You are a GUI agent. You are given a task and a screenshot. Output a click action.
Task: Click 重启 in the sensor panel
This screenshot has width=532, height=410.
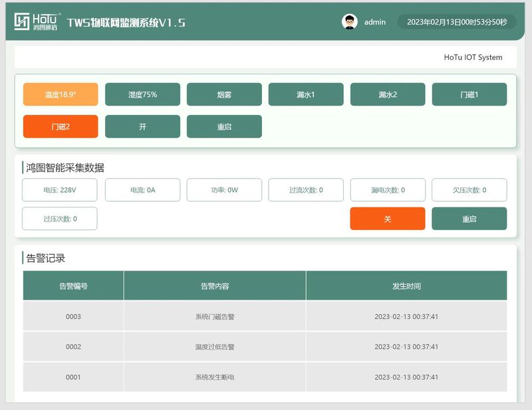pos(224,126)
